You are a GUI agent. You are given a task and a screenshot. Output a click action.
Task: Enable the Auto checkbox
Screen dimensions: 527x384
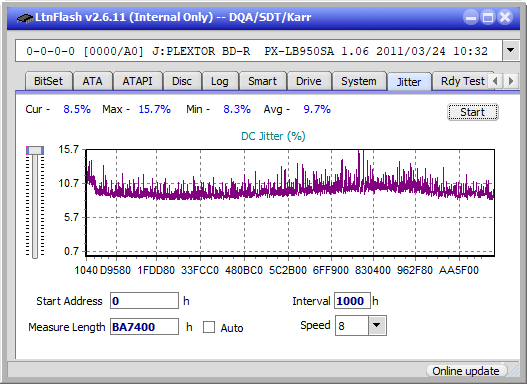click(x=209, y=327)
